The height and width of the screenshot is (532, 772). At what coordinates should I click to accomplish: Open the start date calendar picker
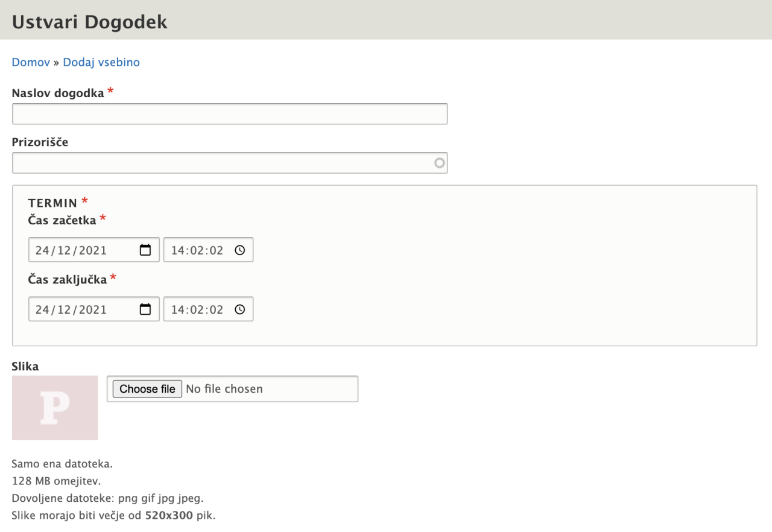[x=145, y=250]
